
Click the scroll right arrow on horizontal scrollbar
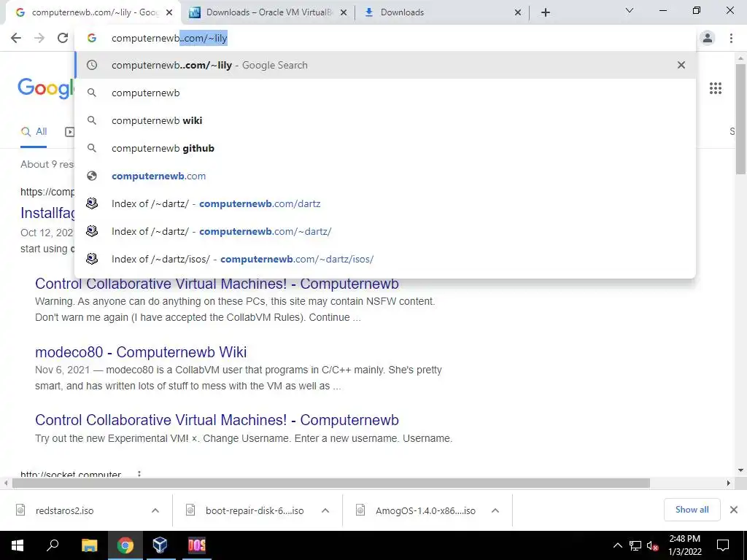point(729,483)
